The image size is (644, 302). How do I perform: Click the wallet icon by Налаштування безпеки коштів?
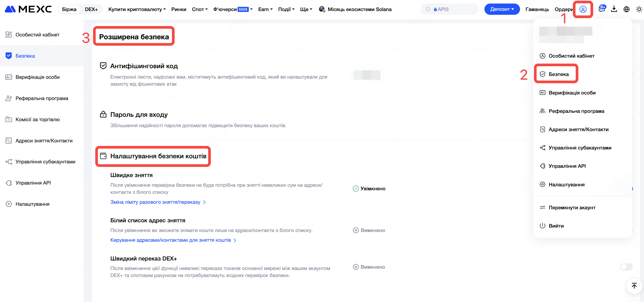(103, 156)
